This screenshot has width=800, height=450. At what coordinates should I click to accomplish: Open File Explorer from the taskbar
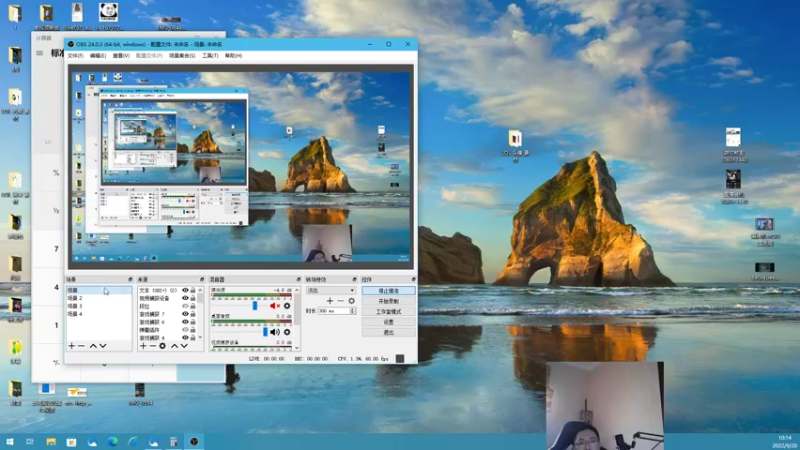pos(51,441)
